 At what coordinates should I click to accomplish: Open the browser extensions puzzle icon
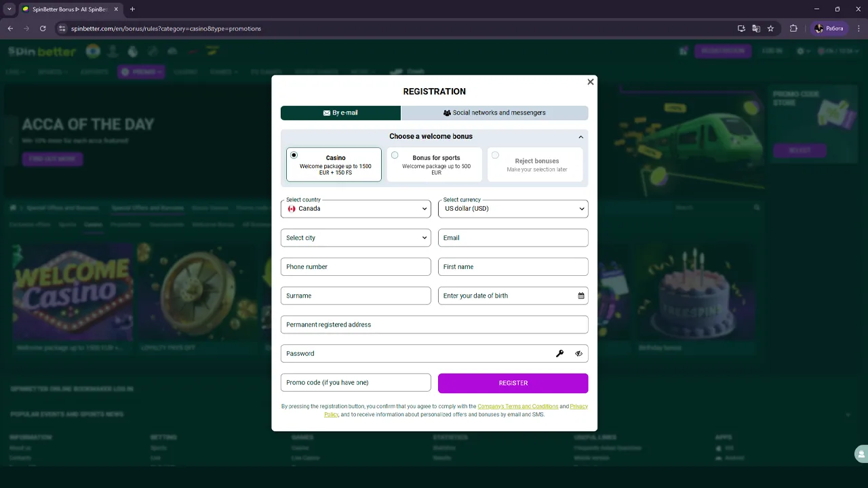(793, 28)
